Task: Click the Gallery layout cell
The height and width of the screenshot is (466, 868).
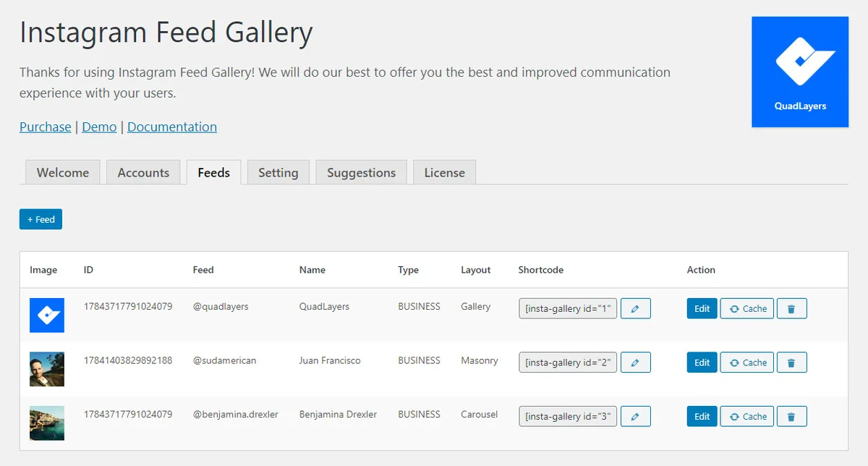Action: (475, 306)
